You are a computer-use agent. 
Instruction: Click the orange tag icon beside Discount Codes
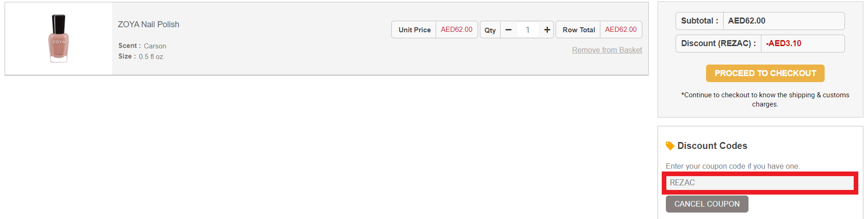[670, 146]
